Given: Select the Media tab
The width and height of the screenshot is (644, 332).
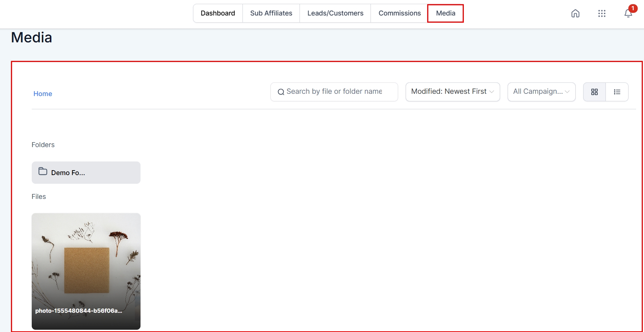Looking at the screenshot, I should tap(446, 13).
